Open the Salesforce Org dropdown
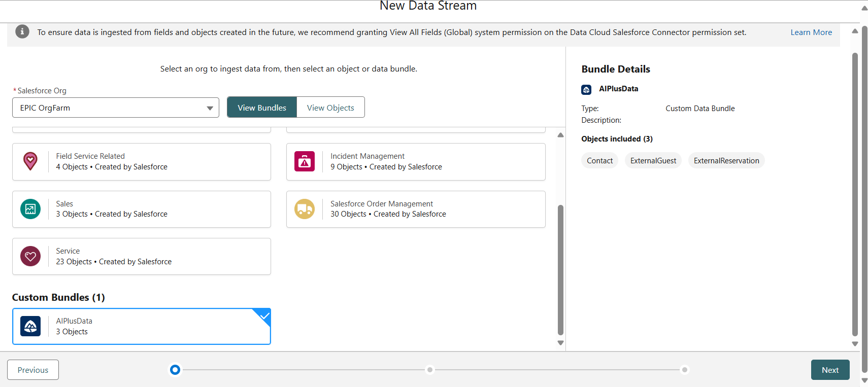 pos(116,108)
